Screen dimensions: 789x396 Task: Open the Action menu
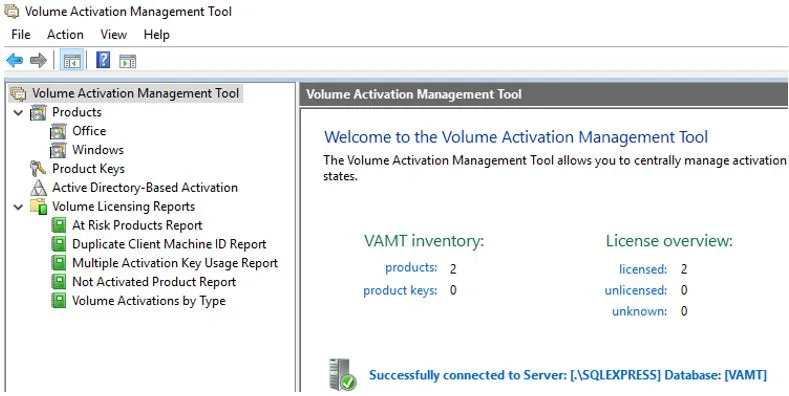click(65, 35)
